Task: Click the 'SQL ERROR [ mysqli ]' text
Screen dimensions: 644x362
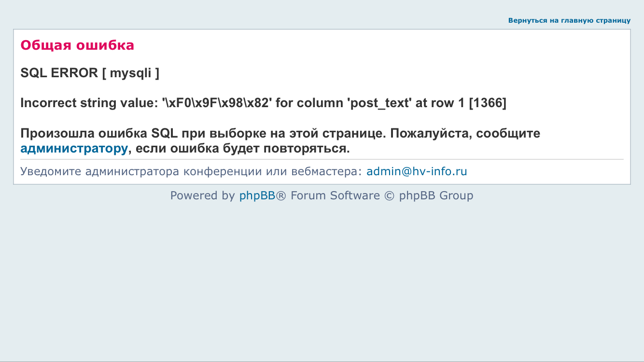Action: (90, 73)
